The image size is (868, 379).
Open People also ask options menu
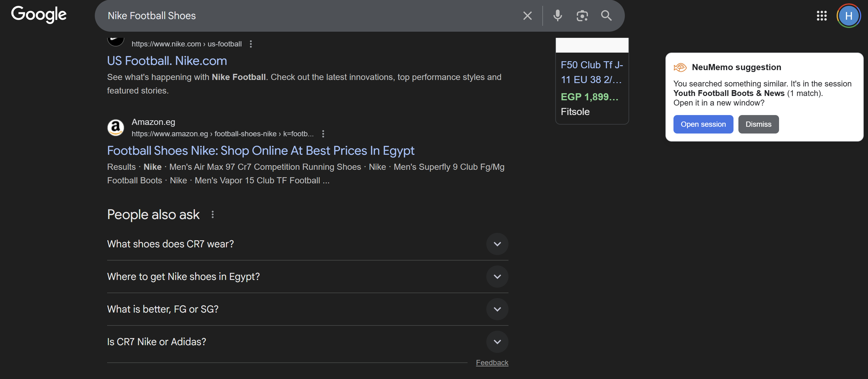pos(212,215)
